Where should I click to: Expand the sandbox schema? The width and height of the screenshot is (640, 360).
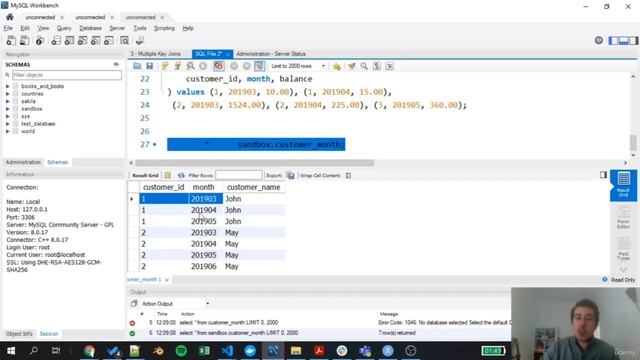pos(7,109)
